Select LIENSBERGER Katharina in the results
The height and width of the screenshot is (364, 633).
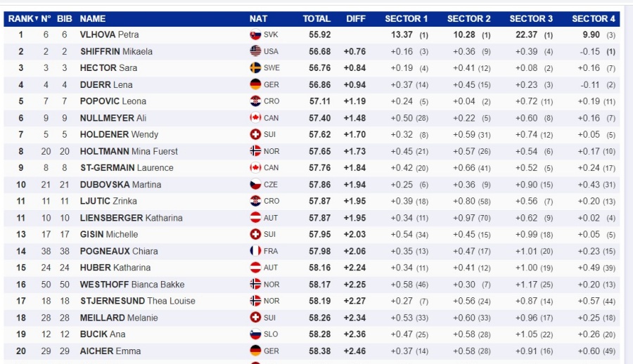(x=132, y=218)
